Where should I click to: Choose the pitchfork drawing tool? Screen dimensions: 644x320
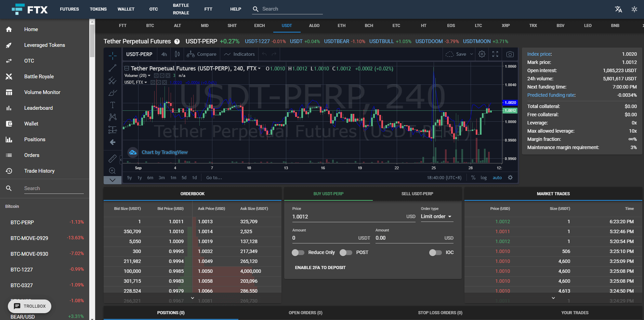tap(113, 80)
